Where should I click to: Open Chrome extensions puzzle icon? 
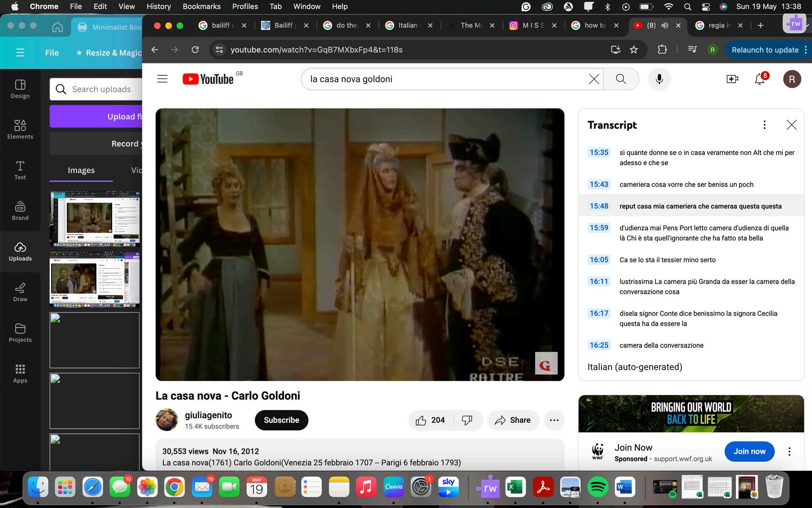click(662, 50)
